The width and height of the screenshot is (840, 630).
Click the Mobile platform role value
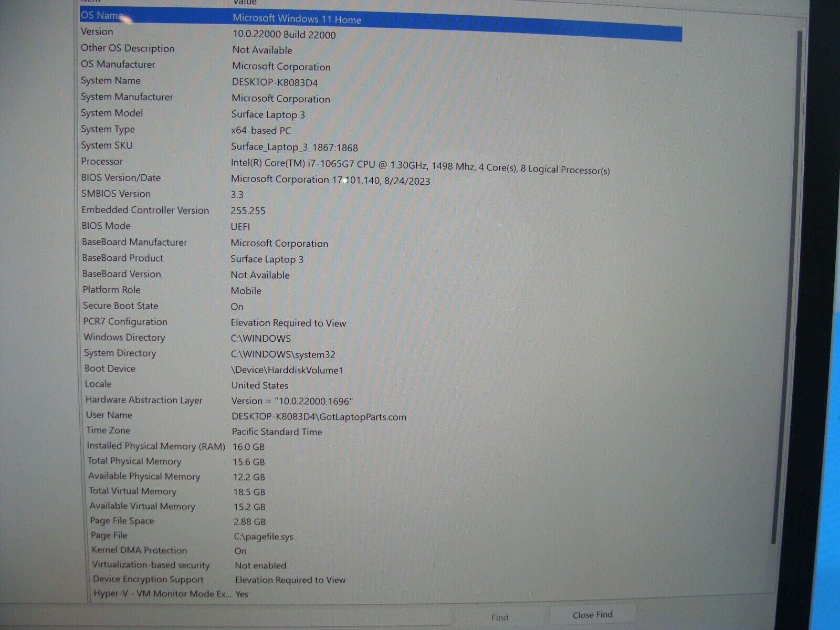[246, 291]
